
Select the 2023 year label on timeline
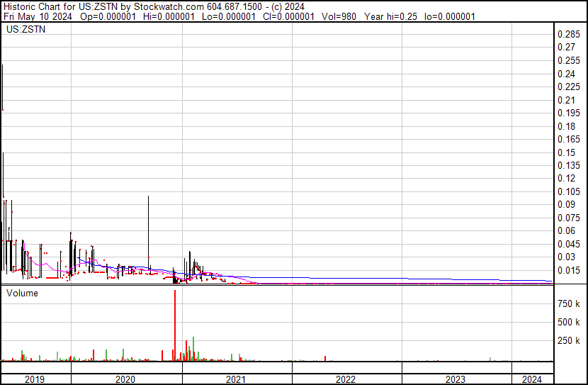click(x=456, y=379)
